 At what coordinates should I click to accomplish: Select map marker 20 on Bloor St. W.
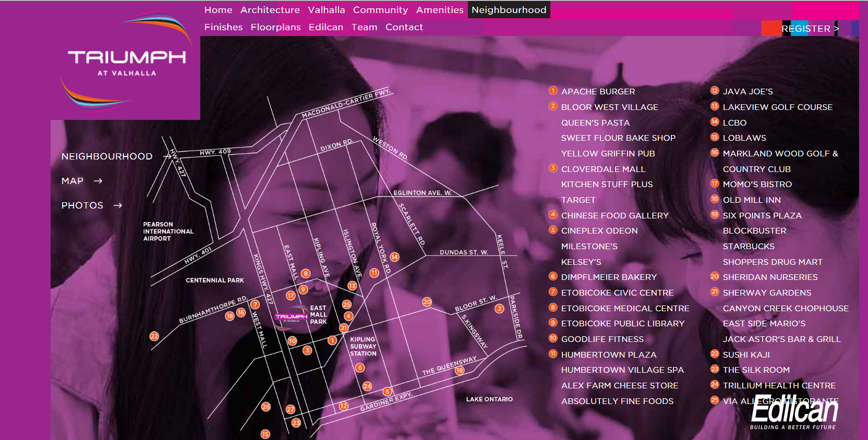[427, 302]
